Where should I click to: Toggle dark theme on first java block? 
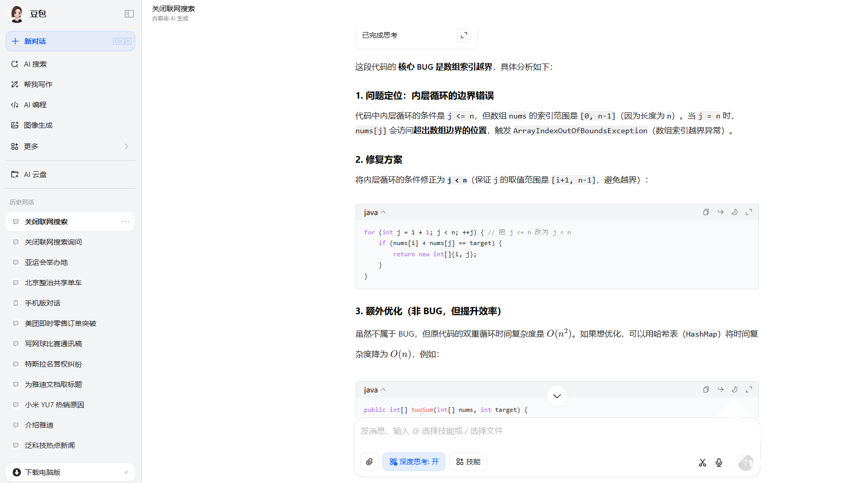[735, 212]
